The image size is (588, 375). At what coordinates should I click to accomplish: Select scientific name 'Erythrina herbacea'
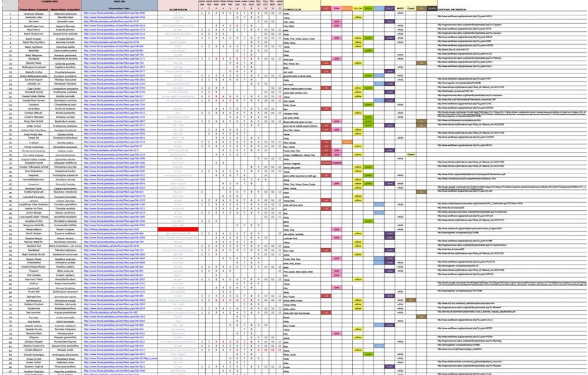click(66, 108)
